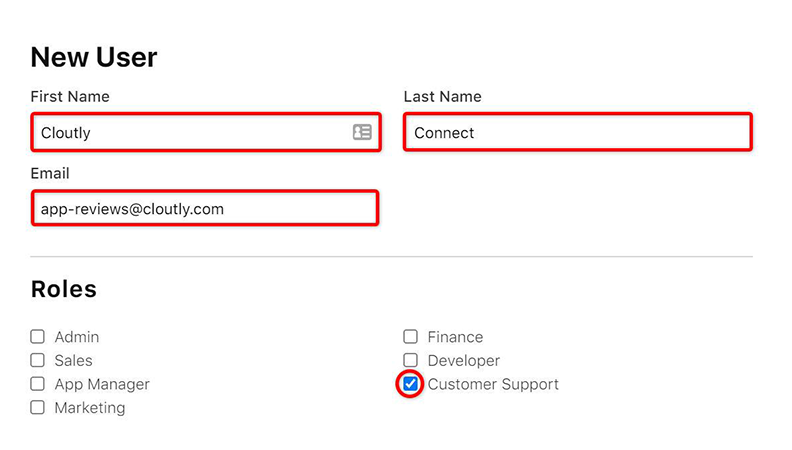The width and height of the screenshot is (792, 450).
Task: Click the Customer Support label text
Action: 493,384
